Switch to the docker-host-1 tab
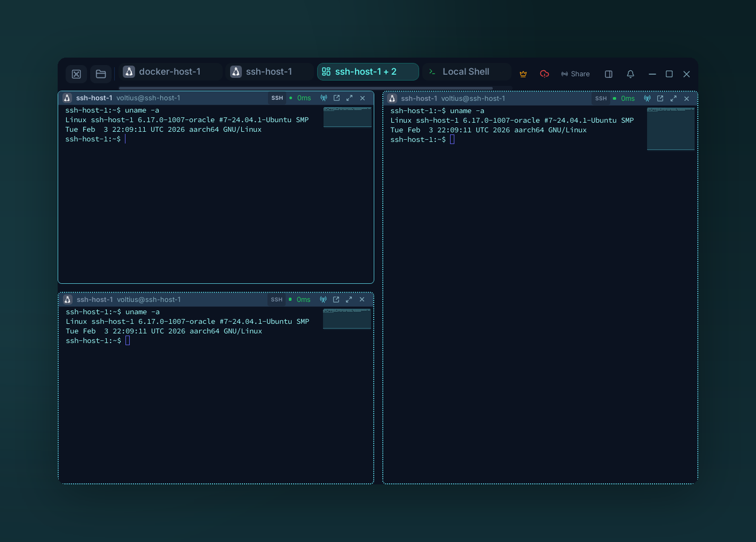 (170, 72)
